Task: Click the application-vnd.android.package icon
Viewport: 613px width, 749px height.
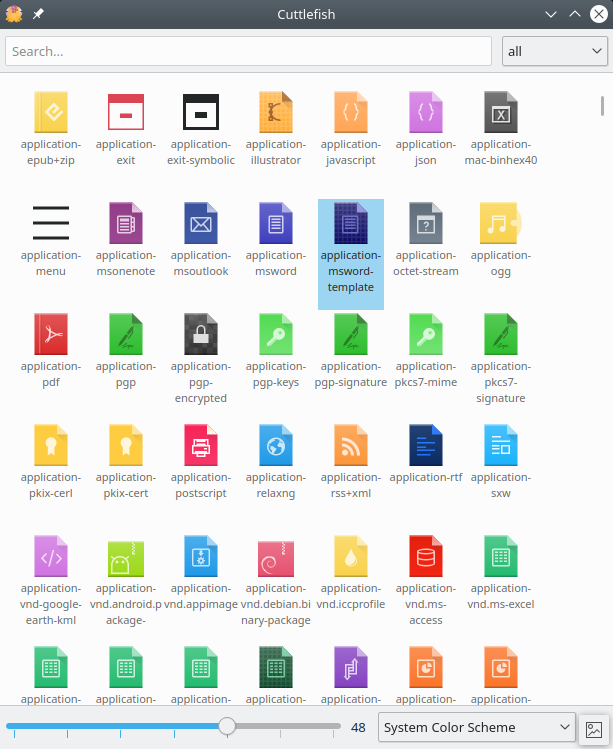Action: tap(125, 556)
